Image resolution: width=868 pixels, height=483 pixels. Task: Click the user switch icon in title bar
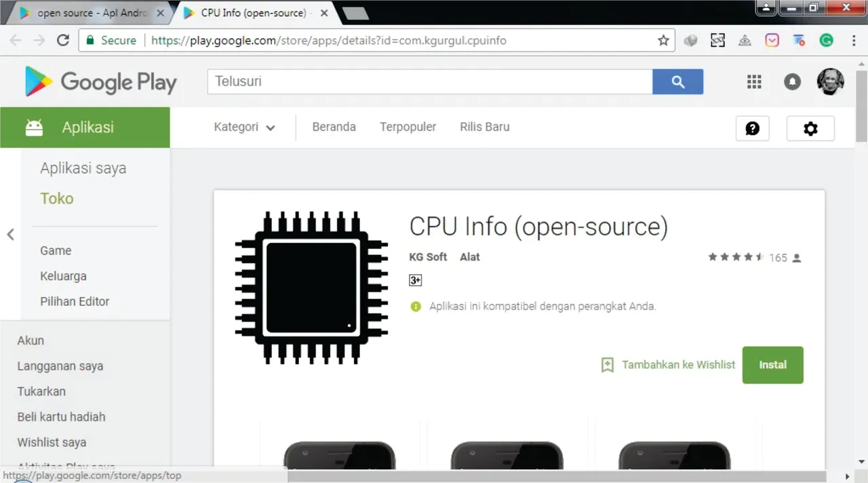(766, 7)
